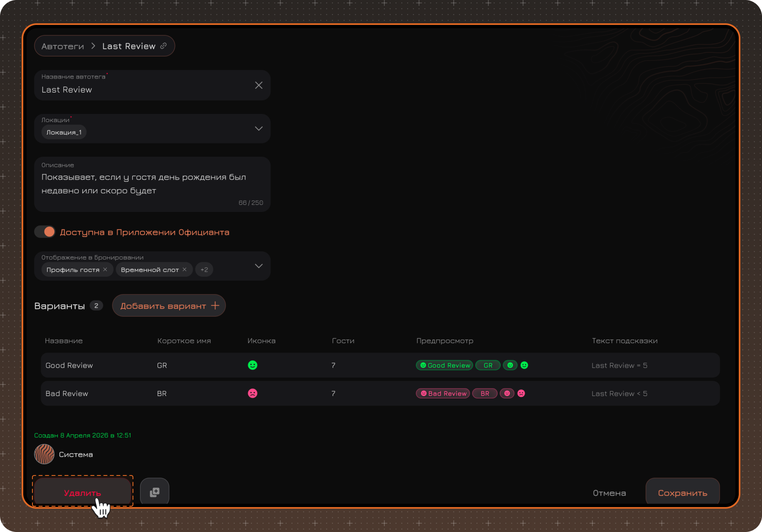The image size is (762, 532).
Task: Click the Короткое имя column header
Action: click(184, 341)
